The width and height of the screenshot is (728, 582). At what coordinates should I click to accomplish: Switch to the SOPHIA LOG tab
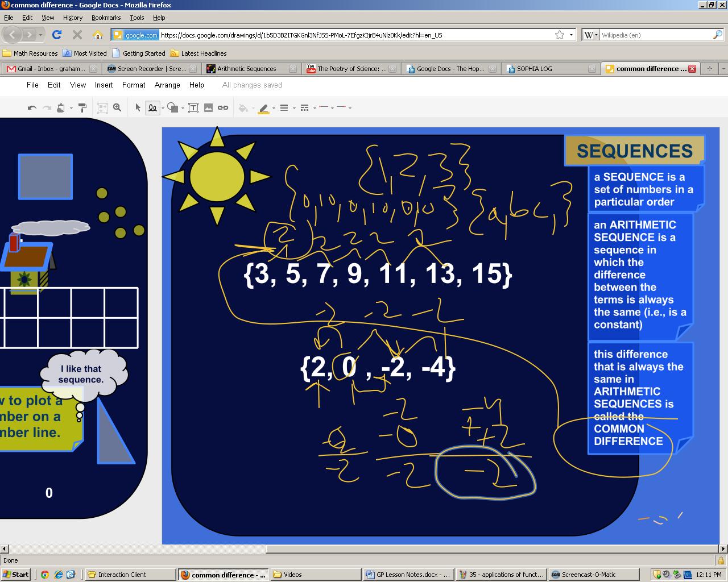pyautogui.click(x=534, y=69)
